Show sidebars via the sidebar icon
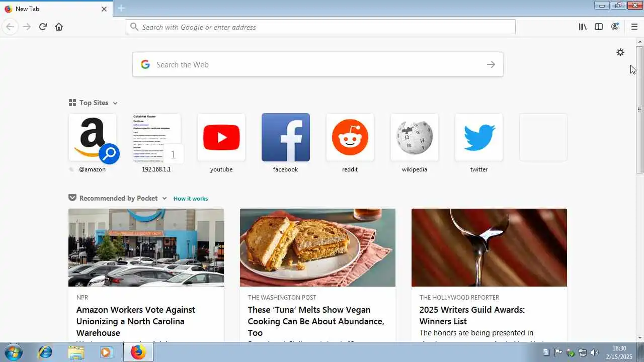This screenshot has height=362, width=644. click(x=599, y=27)
